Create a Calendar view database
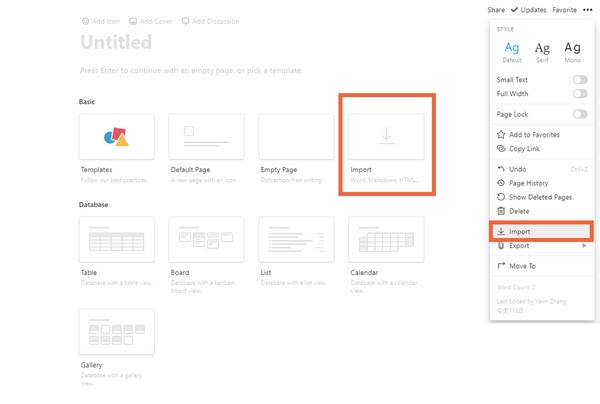The height and width of the screenshot is (404, 600). pyautogui.click(x=386, y=239)
